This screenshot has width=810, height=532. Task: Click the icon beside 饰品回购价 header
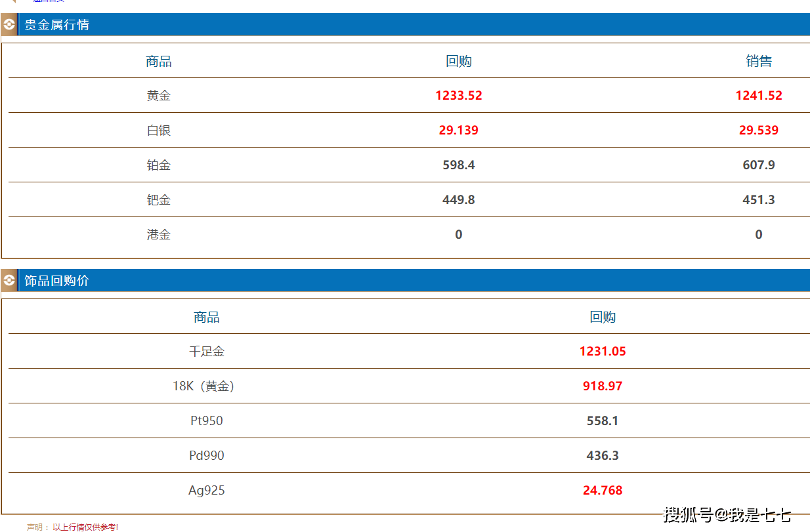point(9,281)
